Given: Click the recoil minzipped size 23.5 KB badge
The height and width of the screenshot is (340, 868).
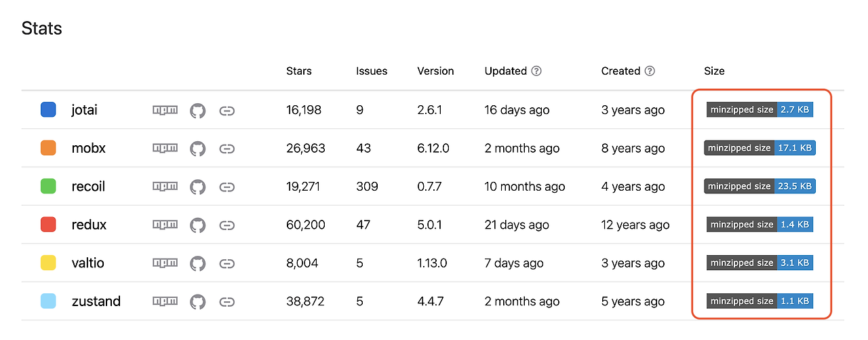Looking at the screenshot, I should point(759,187).
